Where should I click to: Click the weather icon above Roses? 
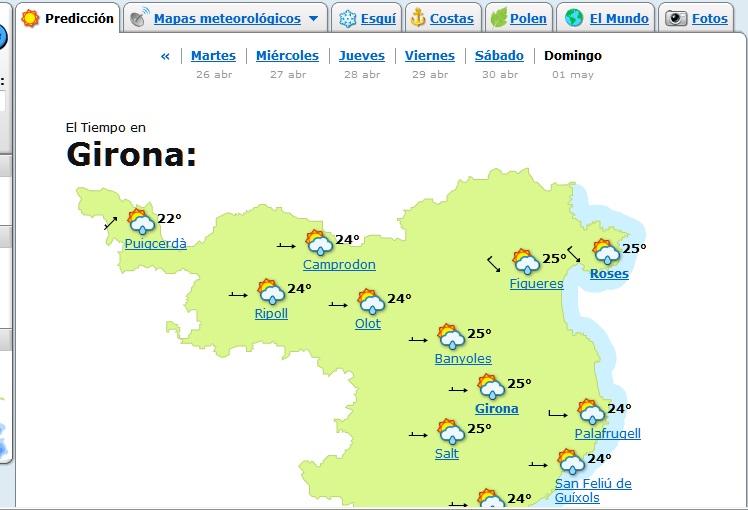[605, 251]
